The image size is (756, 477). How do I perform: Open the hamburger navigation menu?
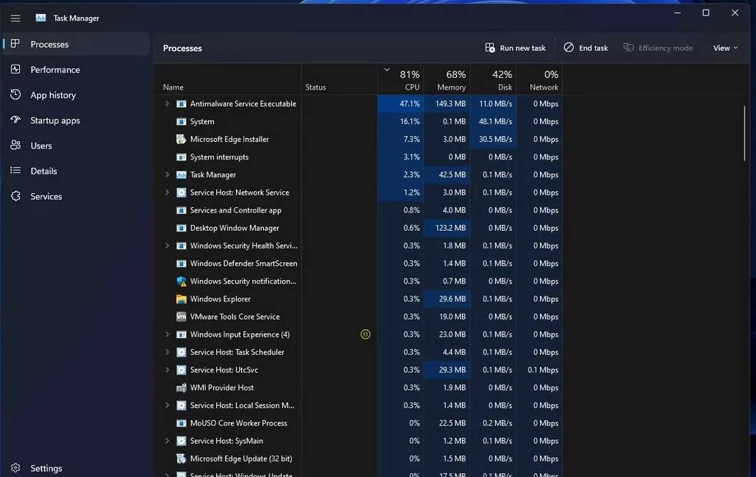(15, 18)
